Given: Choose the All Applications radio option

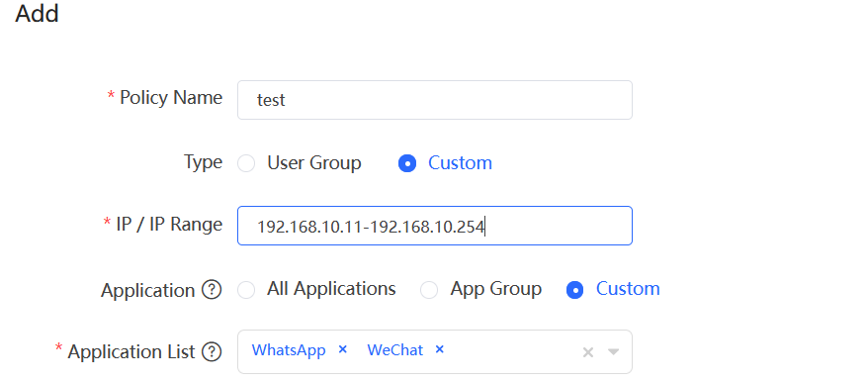Looking at the screenshot, I should point(246,290).
